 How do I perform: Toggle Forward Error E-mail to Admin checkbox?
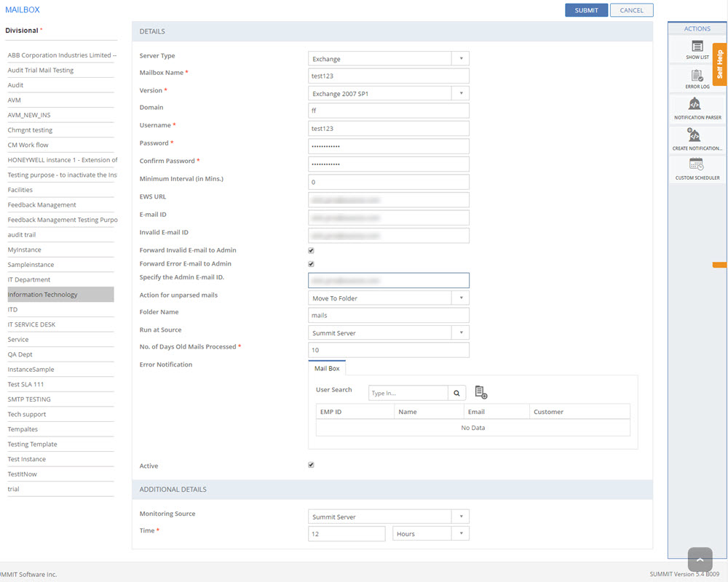311,264
